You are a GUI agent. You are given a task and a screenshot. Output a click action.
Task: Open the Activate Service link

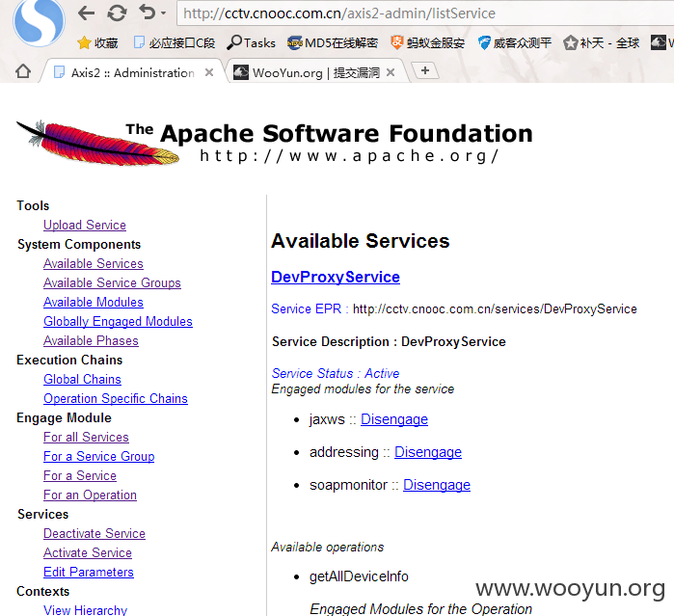click(88, 552)
